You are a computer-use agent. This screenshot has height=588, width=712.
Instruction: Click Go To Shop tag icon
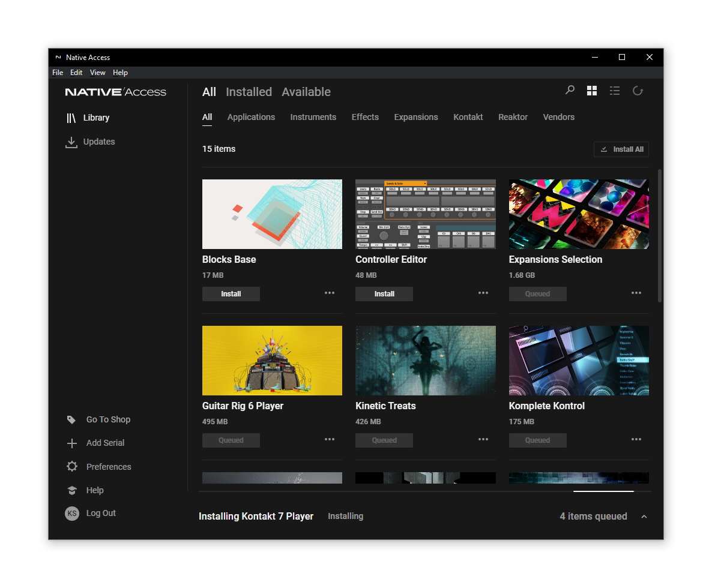pyautogui.click(x=71, y=419)
